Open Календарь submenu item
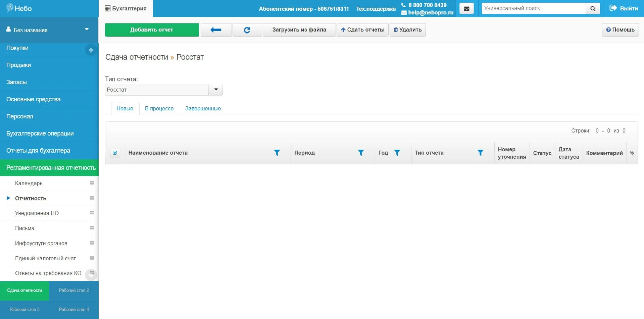 click(x=29, y=183)
